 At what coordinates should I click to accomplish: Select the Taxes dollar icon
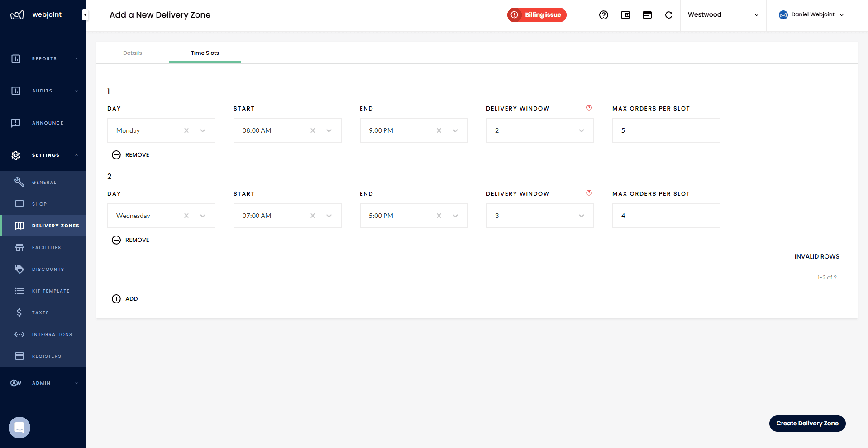coord(19,313)
